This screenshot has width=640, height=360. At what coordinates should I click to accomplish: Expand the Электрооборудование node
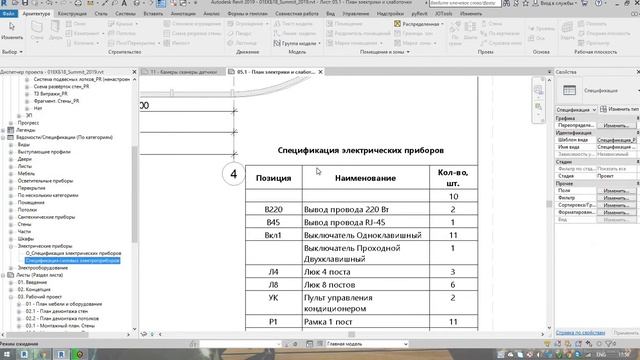click(11, 268)
